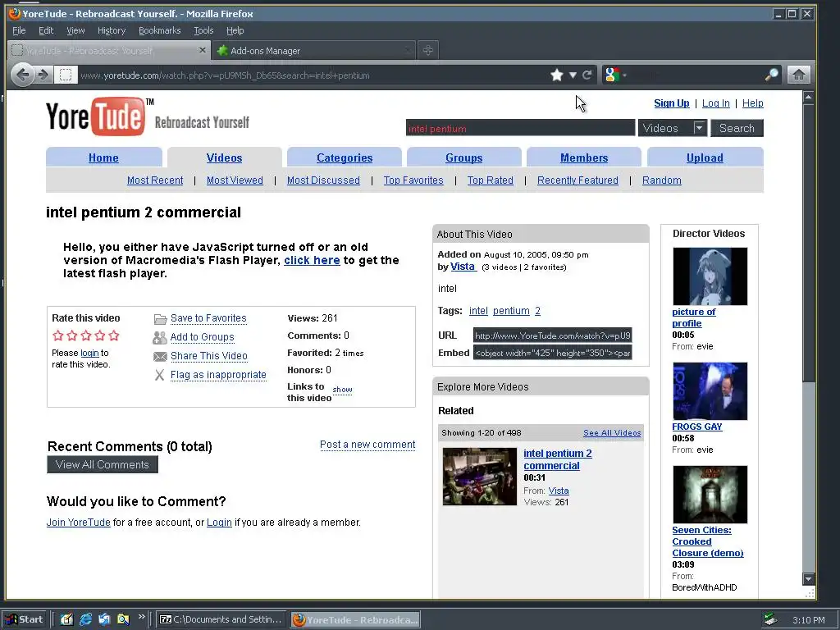Open uploader Vista's profile link
840x630 pixels.
click(x=463, y=267)
